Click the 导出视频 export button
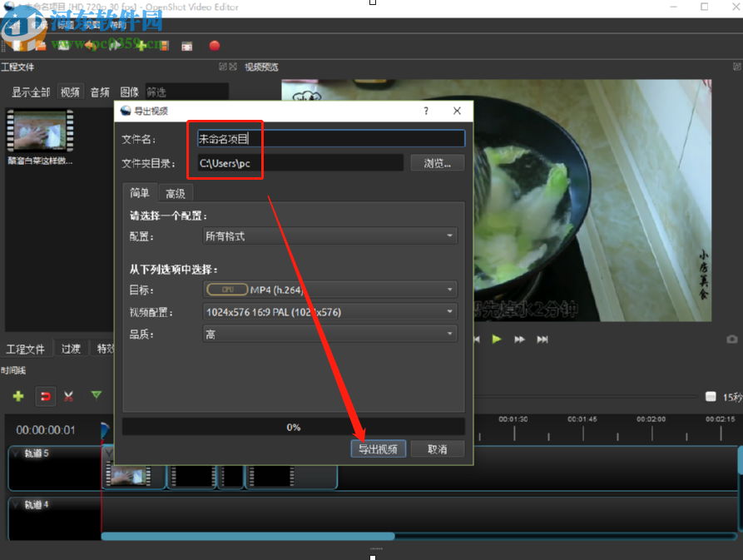The image size is (743, 560). pyautogui.click(x=378, y=448)
